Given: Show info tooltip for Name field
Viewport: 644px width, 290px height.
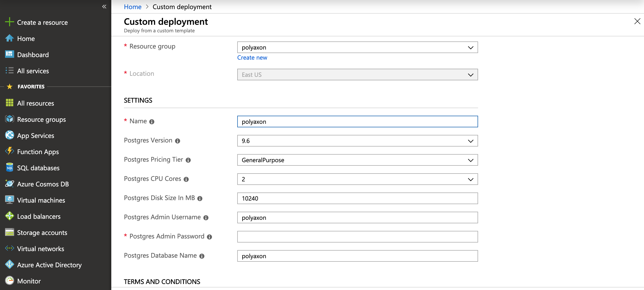Looking at the screenshot, I should coord(152,122).
